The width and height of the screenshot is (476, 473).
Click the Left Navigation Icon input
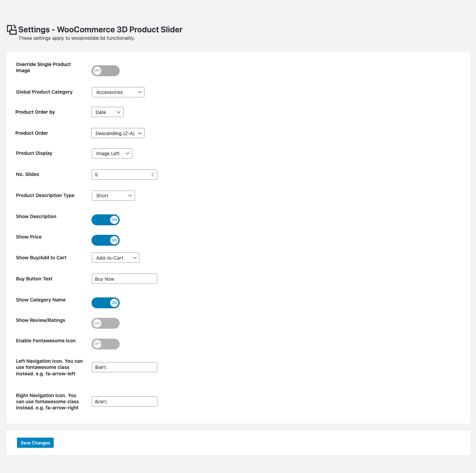(124, 367)
